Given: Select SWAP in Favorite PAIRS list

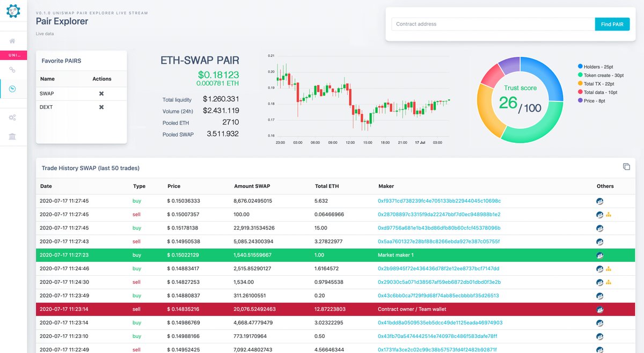Looking at the screenshot, I should coord(47,93).
